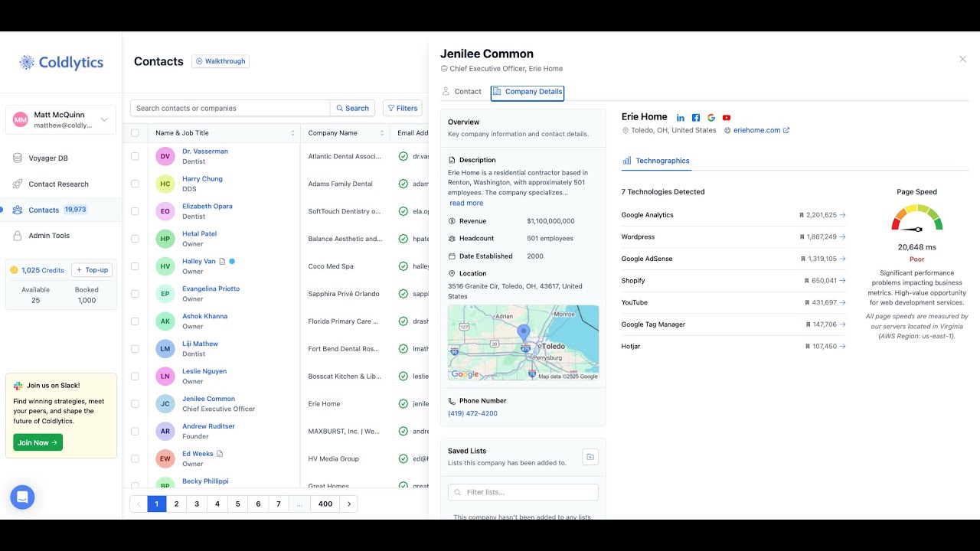Image resolution: width=980 pixels, height=551 pixels.
Task: Click the MM user avatar
Action: pos(21,119)
